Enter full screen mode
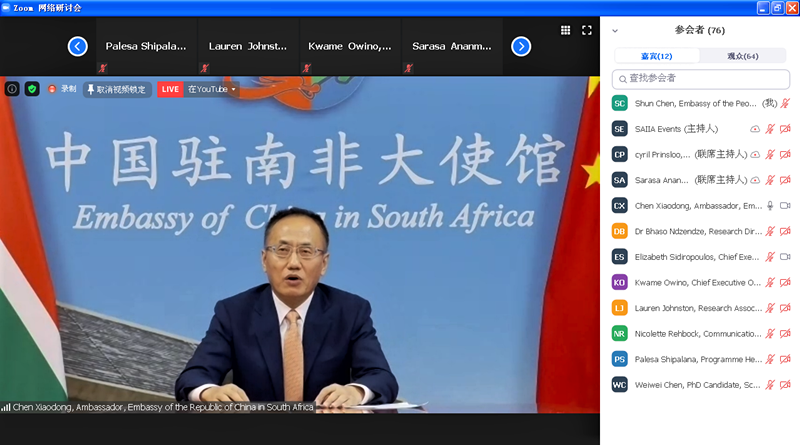This screenshot has height=445, width=800. pyautogui.click(x=587, y=30)
